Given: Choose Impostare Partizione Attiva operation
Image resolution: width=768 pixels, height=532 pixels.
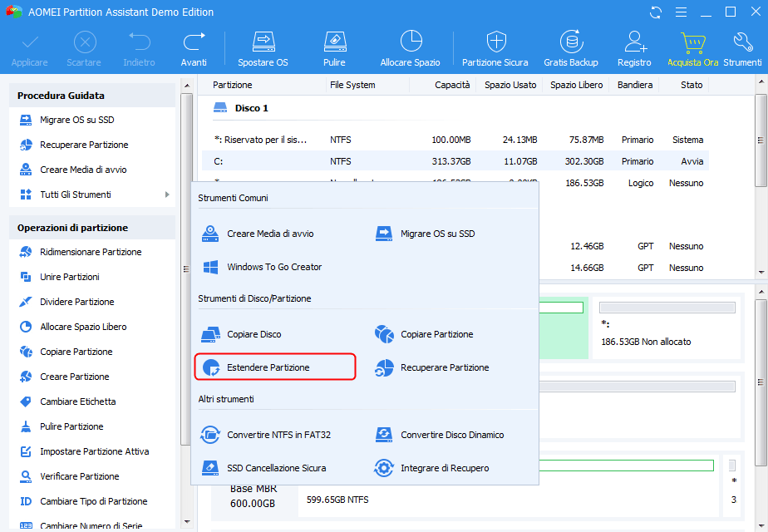Looking at the screenshot, I should [x=92, y=451].
